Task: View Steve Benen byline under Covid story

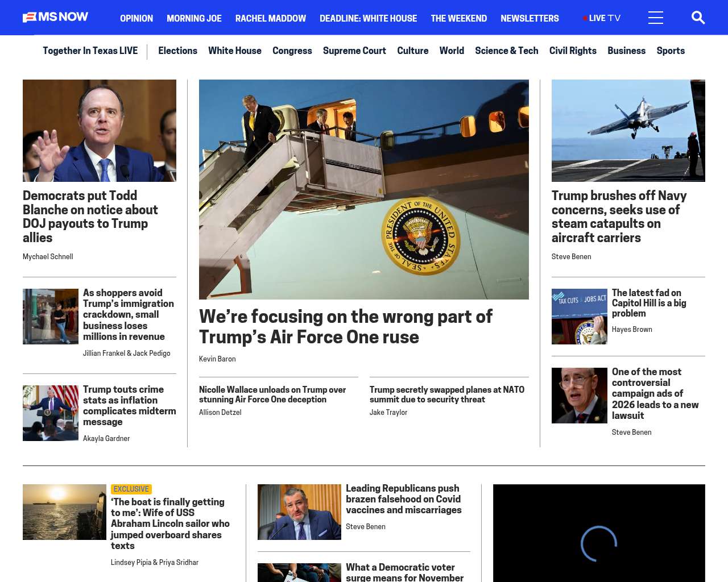Action: (x=366, y=527)
